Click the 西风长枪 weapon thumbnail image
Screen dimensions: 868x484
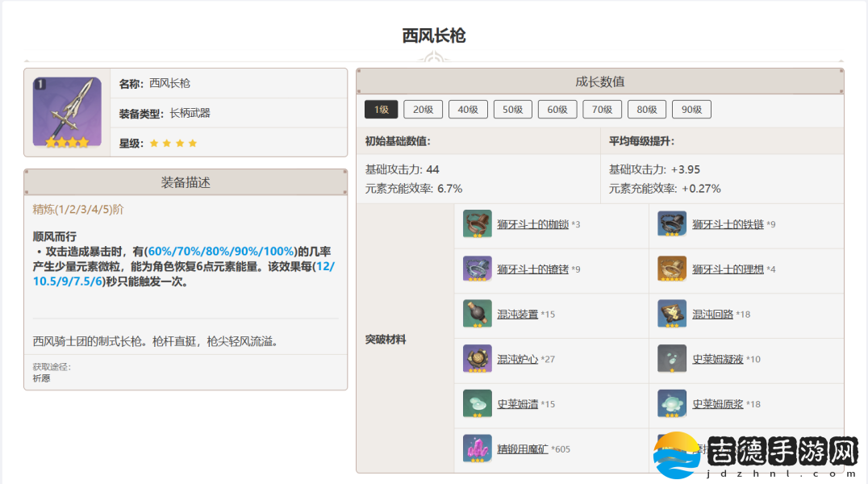67,113
